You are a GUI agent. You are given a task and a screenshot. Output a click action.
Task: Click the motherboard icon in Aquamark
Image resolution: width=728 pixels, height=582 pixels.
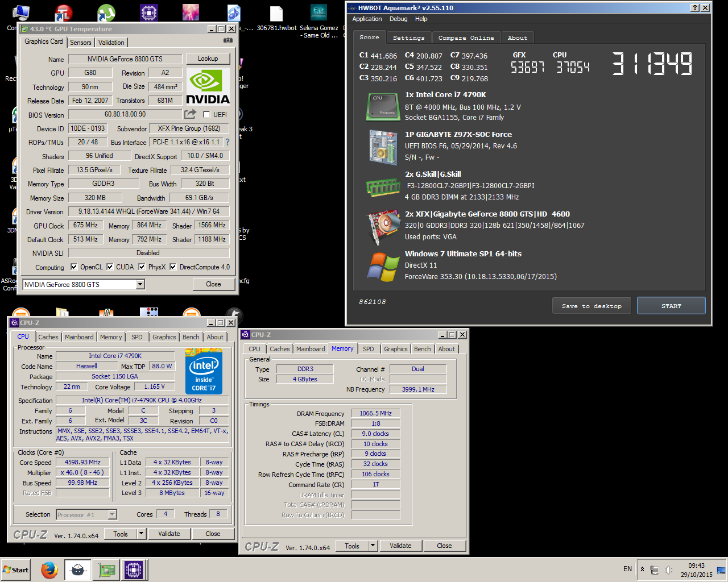coord(383,147)
